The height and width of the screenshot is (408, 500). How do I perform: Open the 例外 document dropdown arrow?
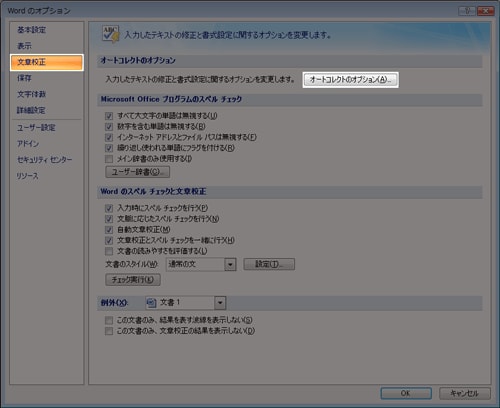click(220, 303)
